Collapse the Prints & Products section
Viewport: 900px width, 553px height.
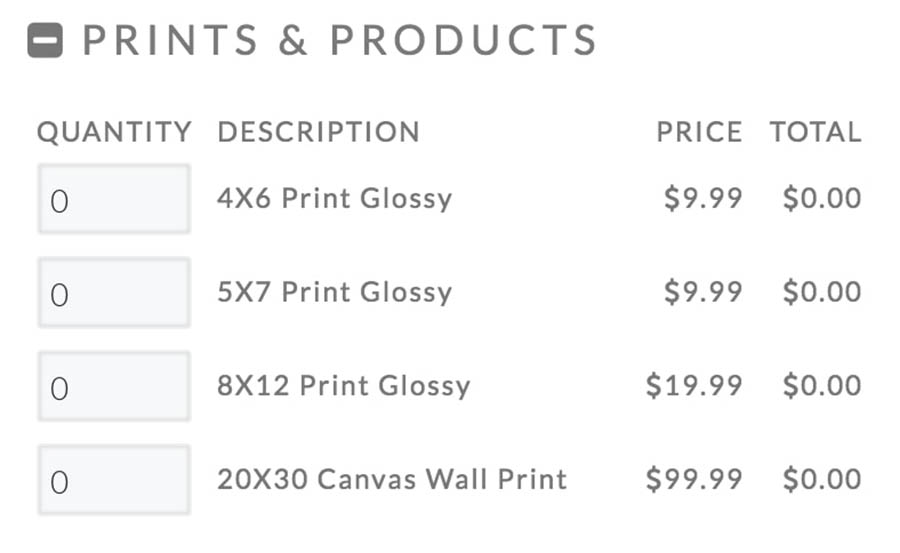(x=45, y=41)
